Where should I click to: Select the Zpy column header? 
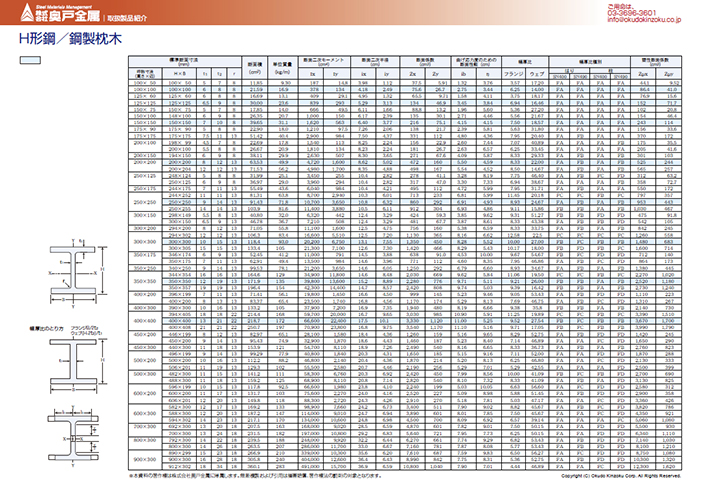(x=669, y=74)
